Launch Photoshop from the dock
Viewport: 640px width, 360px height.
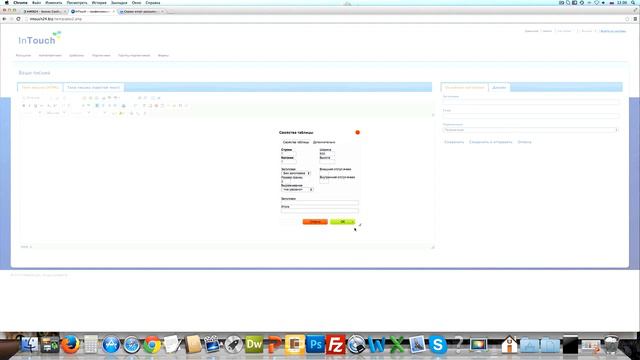(315, 345)
